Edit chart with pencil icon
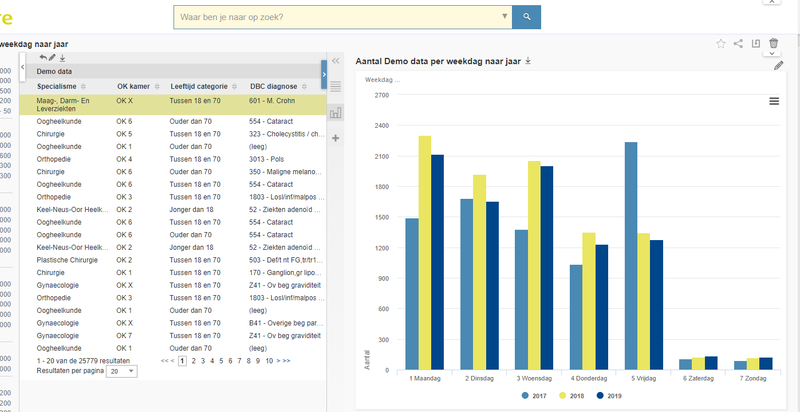Image resolution: width=800 pixels, height=412 pixels. (779, 65)
